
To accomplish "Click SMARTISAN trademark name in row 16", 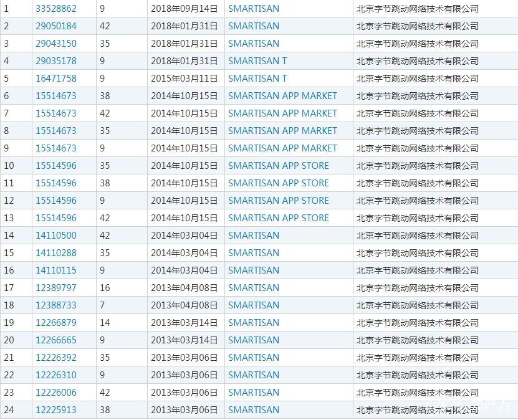I will (254, 270).
